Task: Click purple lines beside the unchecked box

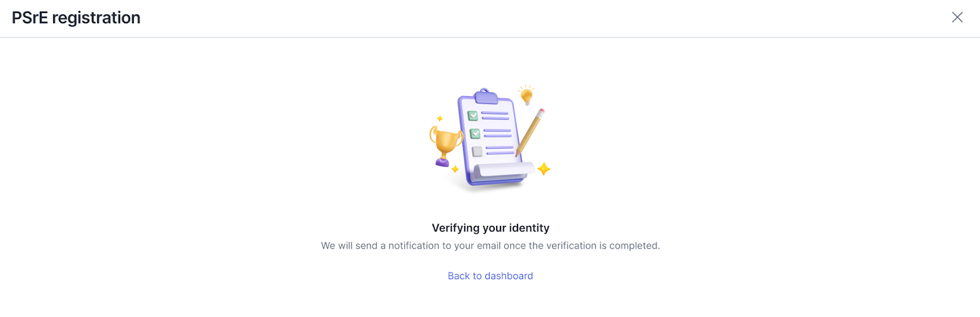Action: tap(500, 150)
